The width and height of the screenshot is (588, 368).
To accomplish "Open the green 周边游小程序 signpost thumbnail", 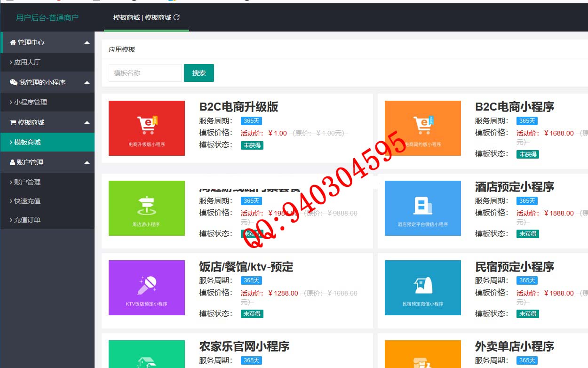I will [146, 208].
